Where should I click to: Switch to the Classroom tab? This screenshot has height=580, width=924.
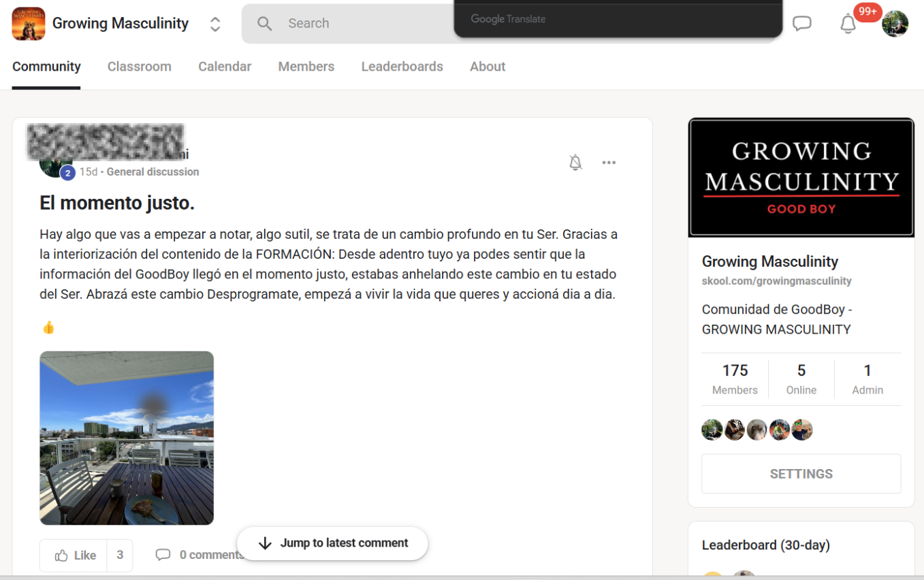139,67
